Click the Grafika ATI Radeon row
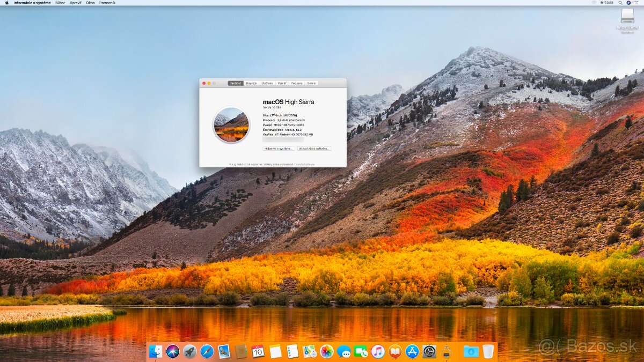The width and height of the screenshot is (644, 362). click(288, 134)
